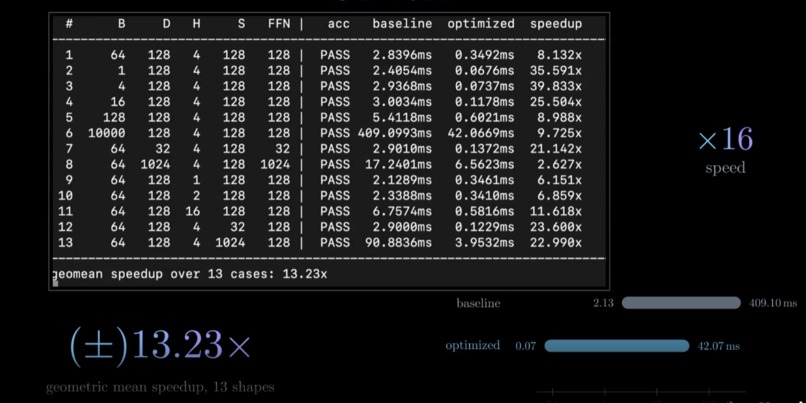
Task: Click baseline time 17.2401ms
Action: coord(398,164)
